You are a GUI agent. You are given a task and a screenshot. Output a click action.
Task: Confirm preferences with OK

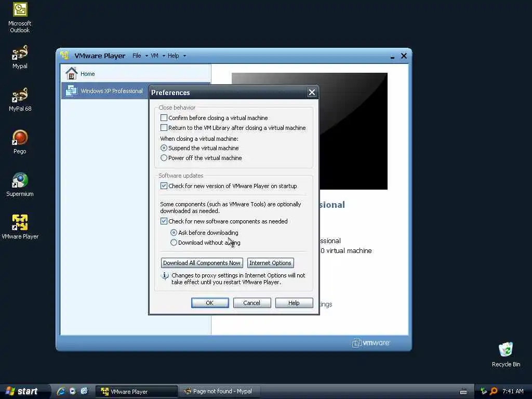210,303
